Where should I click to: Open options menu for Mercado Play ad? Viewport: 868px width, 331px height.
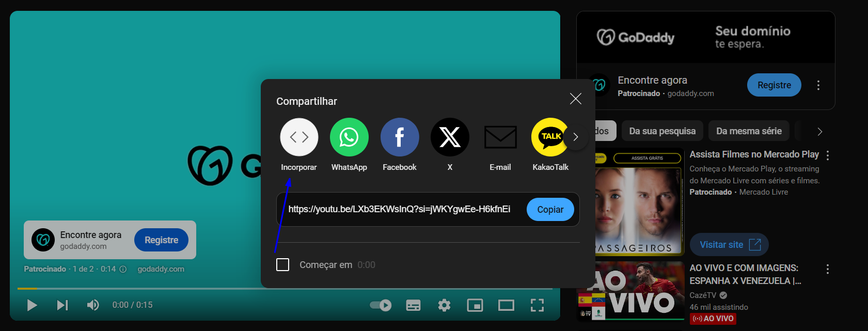(828, 155)
